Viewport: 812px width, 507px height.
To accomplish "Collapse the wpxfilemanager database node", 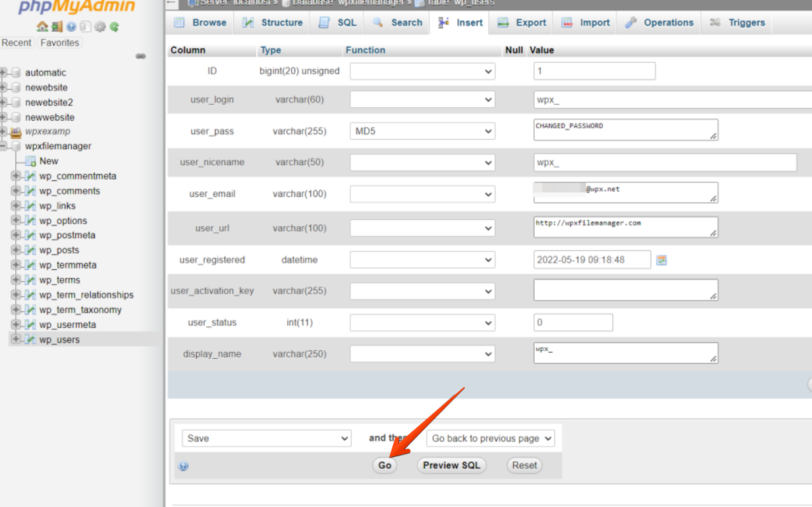I will (x=3, y=146).
